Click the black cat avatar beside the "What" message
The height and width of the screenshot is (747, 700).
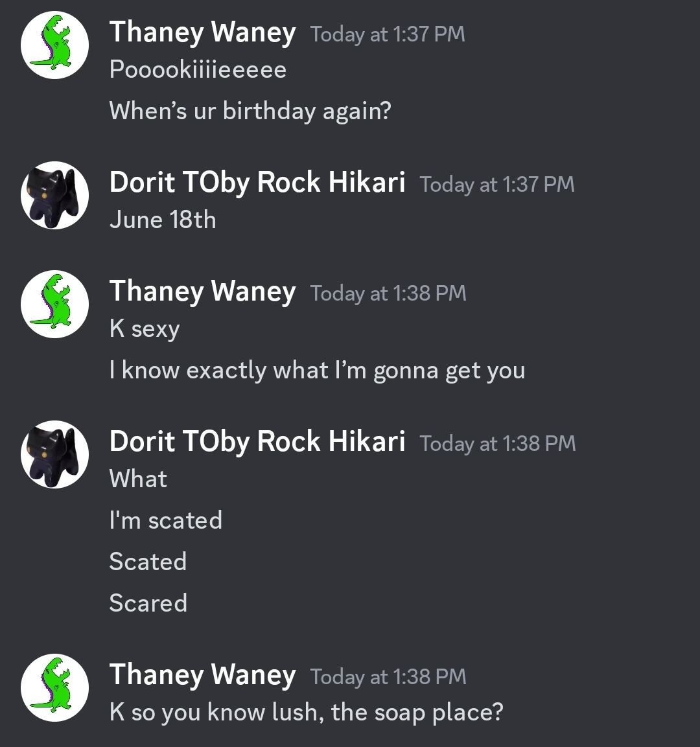pyautogui.click(x=54, y=454)
